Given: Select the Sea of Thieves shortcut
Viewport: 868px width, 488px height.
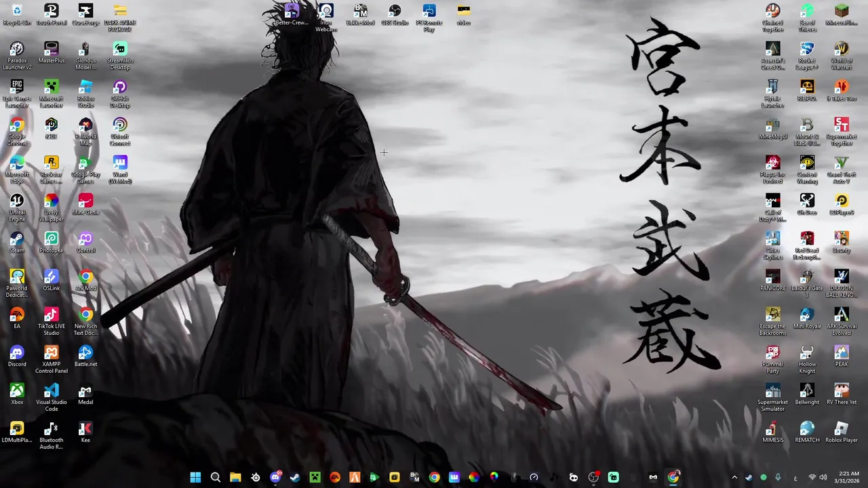Looking at the screenshot, I should pyautogui.click(x=807, y=18).
